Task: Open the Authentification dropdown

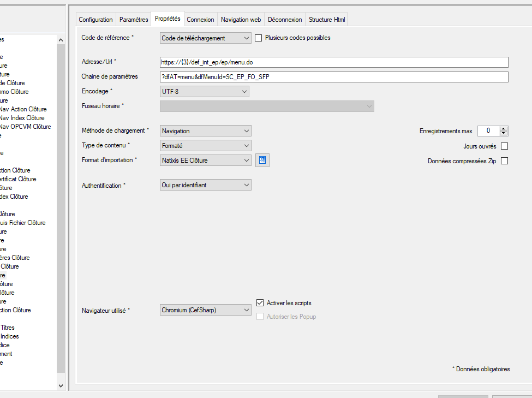Action: (x=205, y=185)
